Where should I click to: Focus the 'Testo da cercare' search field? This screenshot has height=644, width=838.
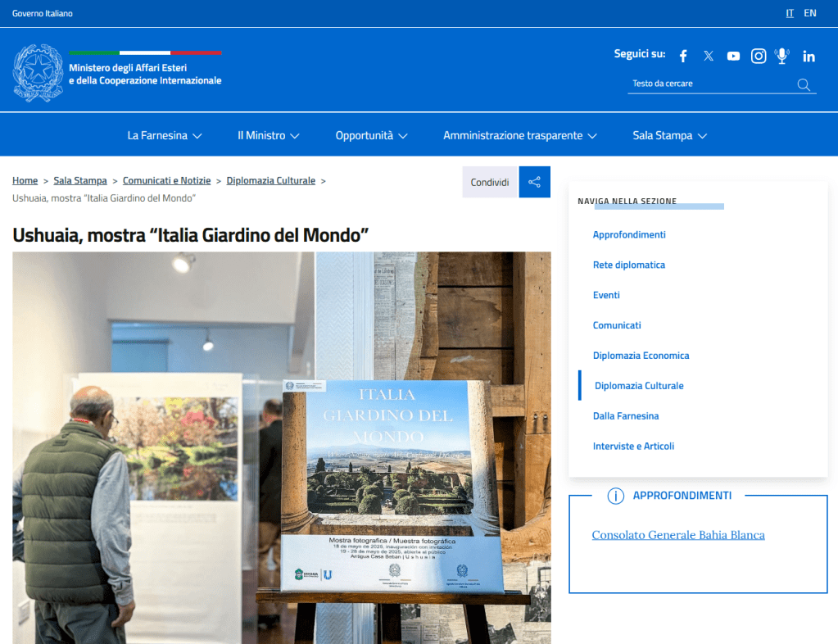click(709, 84)
